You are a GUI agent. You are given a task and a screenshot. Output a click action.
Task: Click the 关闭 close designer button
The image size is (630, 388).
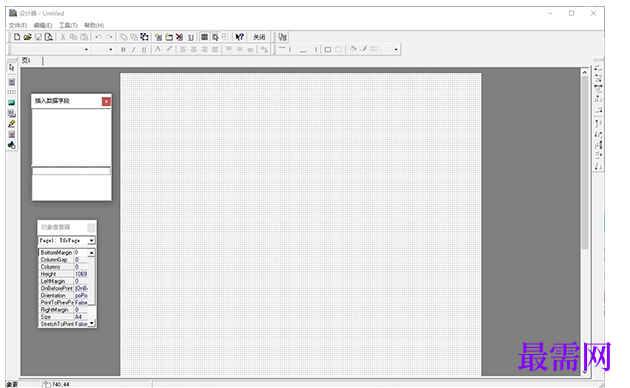point(259,37)
